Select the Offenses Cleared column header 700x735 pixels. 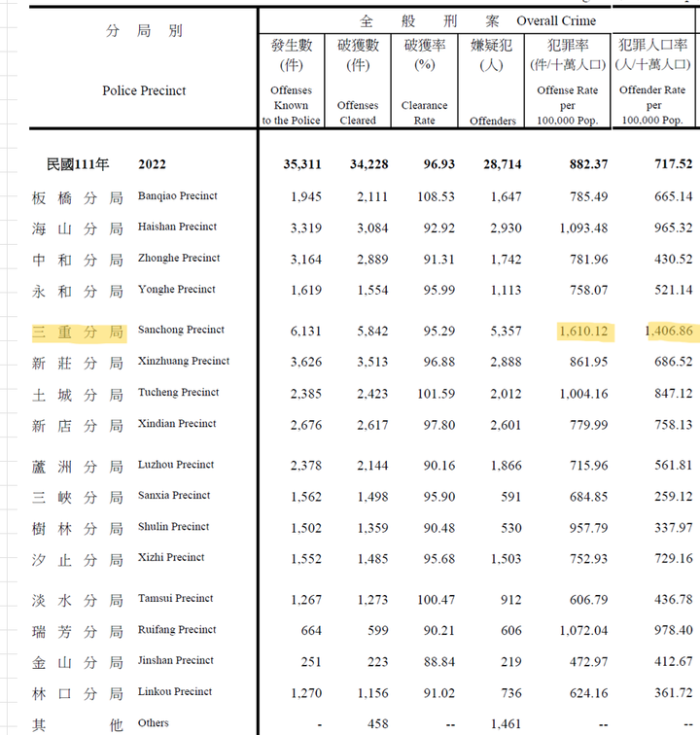(358, 113)
